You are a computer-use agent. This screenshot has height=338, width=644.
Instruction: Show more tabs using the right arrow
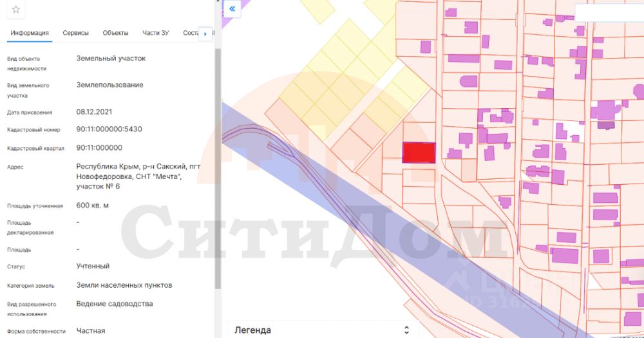pos(205,33)
